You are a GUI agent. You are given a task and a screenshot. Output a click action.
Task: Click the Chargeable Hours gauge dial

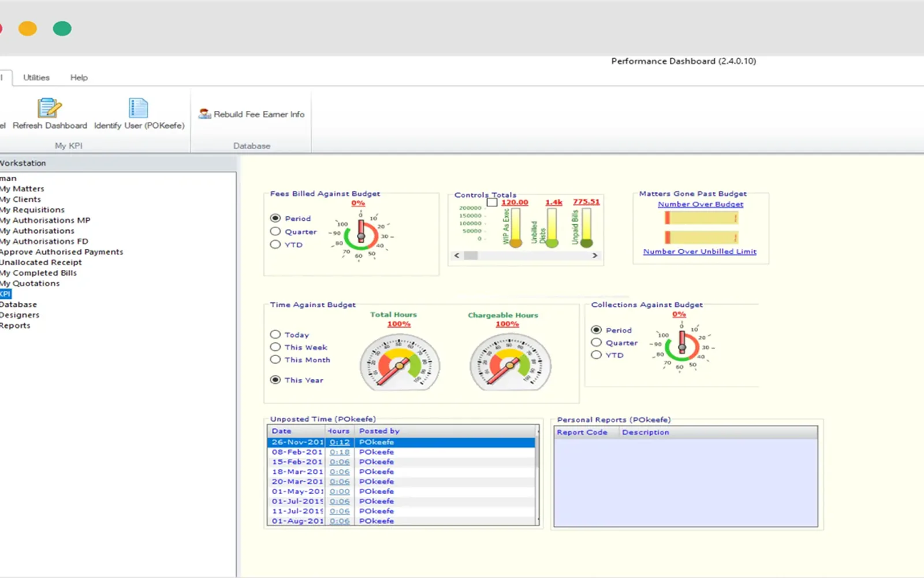[510, 362]
